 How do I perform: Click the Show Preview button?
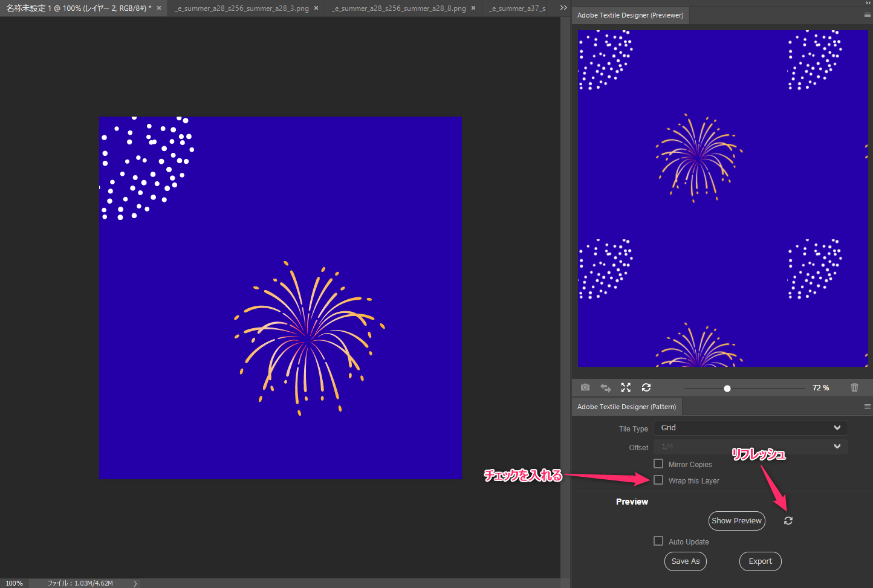point(736,520)
